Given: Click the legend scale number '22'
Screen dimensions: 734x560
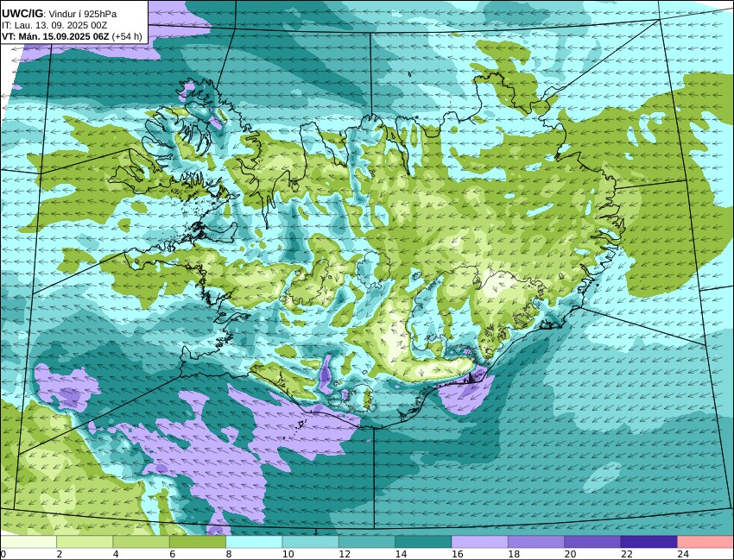Looking at the screenshot, I should click(627, 554).
